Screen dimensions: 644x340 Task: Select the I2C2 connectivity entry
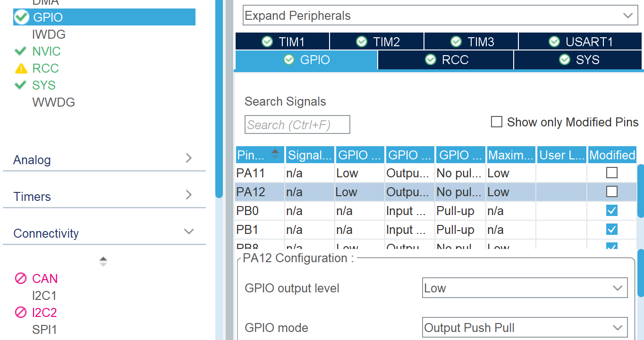tap(44, 313)
